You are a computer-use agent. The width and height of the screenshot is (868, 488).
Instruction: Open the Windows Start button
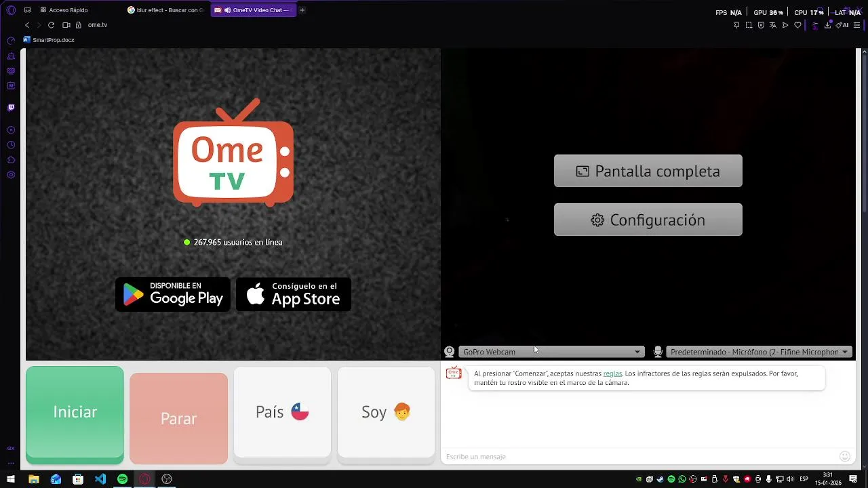coord(11,479)
